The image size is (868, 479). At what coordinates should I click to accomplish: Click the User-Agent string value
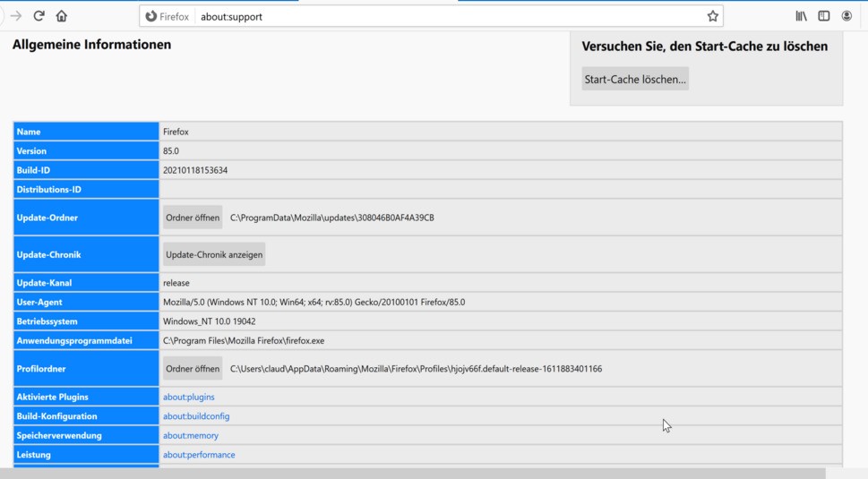coord(314,303)
